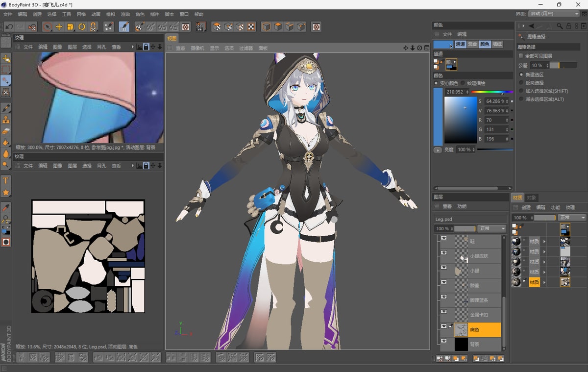
Task: Select the magic wand tool in left toolbar
Action: (x=6, y=81)
